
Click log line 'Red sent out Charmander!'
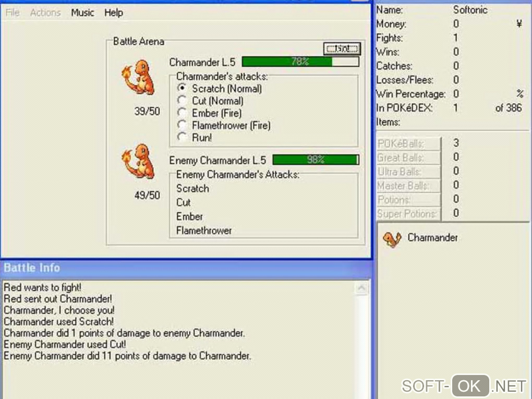click(x=58, y=299)
